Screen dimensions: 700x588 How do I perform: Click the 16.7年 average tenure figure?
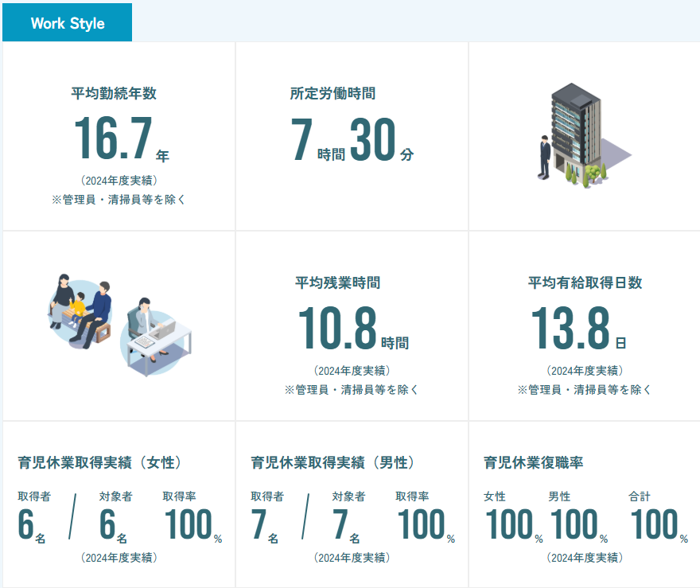[121, 138]
